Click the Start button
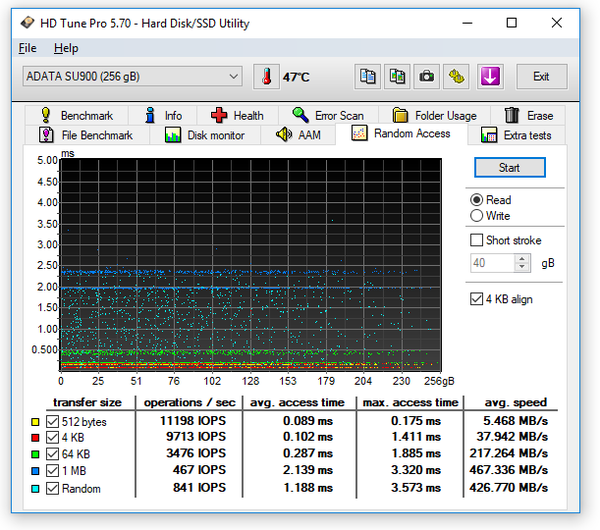Image resolution: width=600 pixels, height=530 pixels. (x=510, y=168)
